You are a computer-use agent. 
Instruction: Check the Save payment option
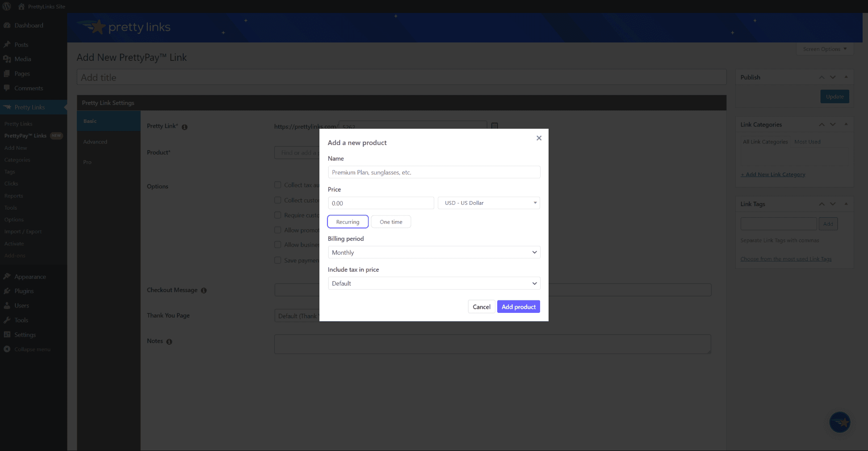pos(278,260)
